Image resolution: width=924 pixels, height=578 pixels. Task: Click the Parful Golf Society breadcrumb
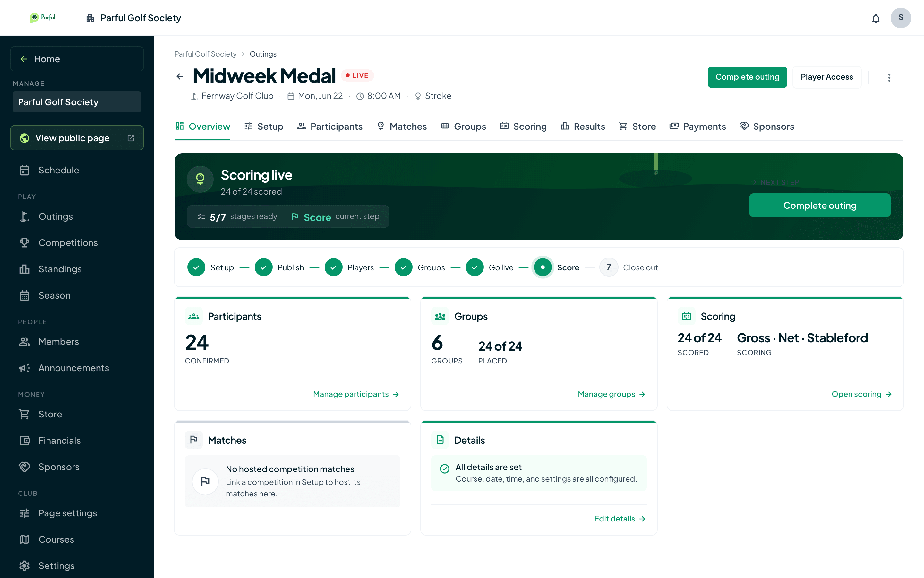click(x=205, y=54)
